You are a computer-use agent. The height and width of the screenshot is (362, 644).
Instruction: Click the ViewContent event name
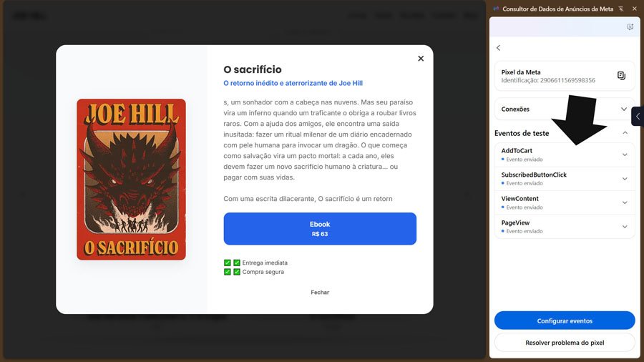(x=519, y=199)
